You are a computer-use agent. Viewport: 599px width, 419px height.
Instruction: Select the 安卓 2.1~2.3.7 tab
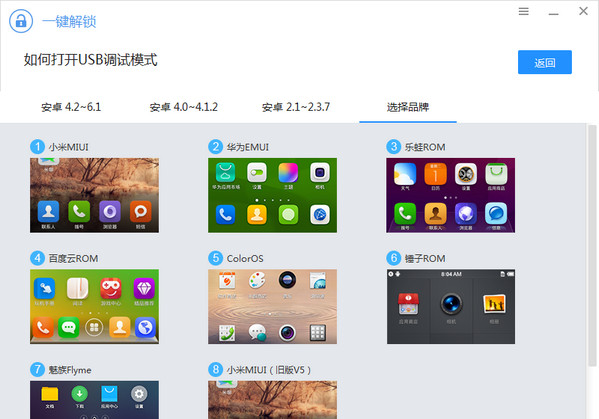[296, 107]
